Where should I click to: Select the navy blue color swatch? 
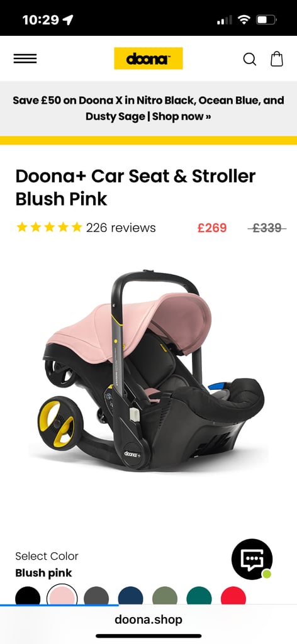click(x=131, y=596)
